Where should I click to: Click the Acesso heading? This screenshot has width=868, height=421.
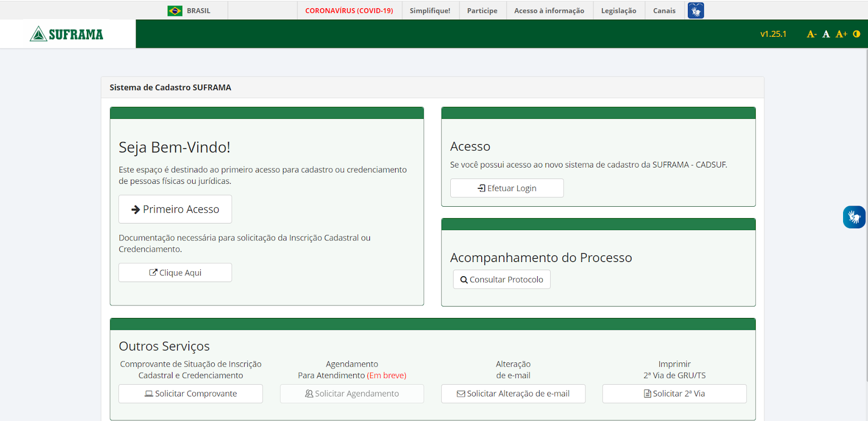[470, 146]
